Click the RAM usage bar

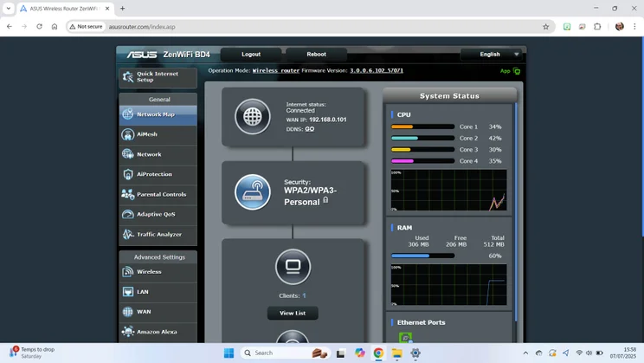[x=422, y=256]
